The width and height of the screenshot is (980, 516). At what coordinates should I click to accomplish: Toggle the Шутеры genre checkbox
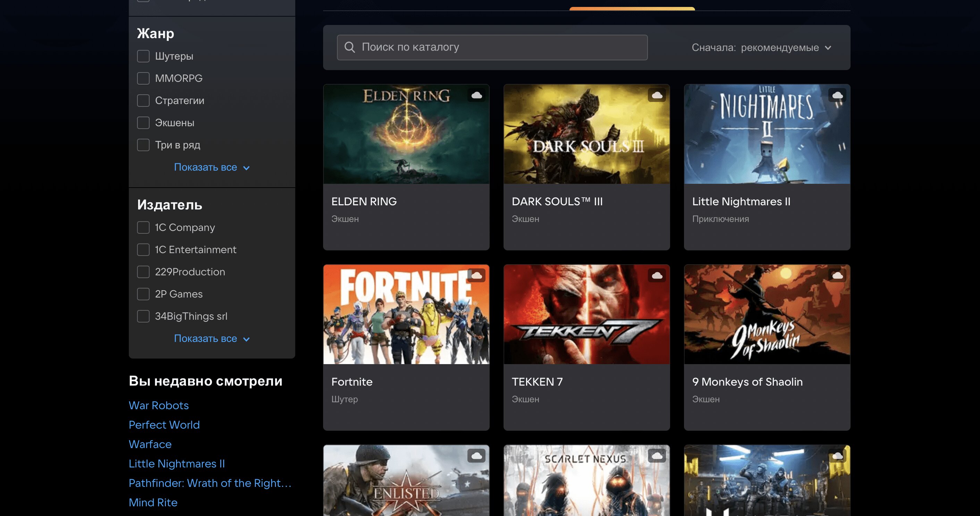pos(144,56)
